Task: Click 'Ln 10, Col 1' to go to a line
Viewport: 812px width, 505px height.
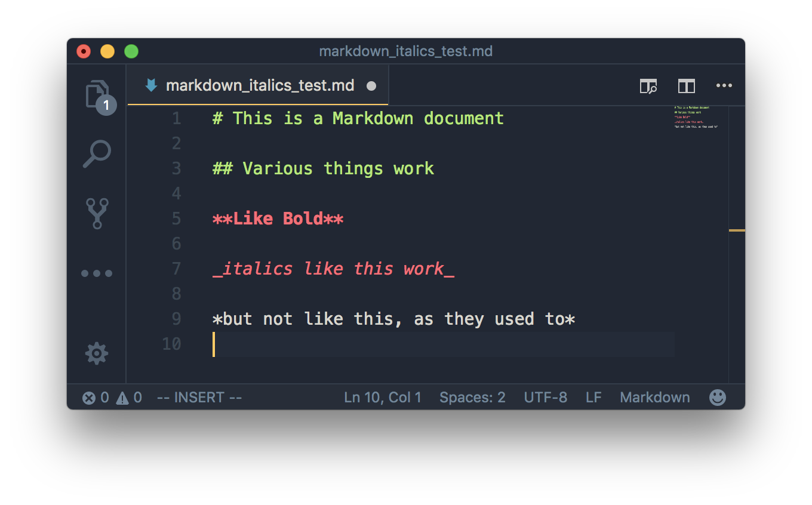Action: 382,396
